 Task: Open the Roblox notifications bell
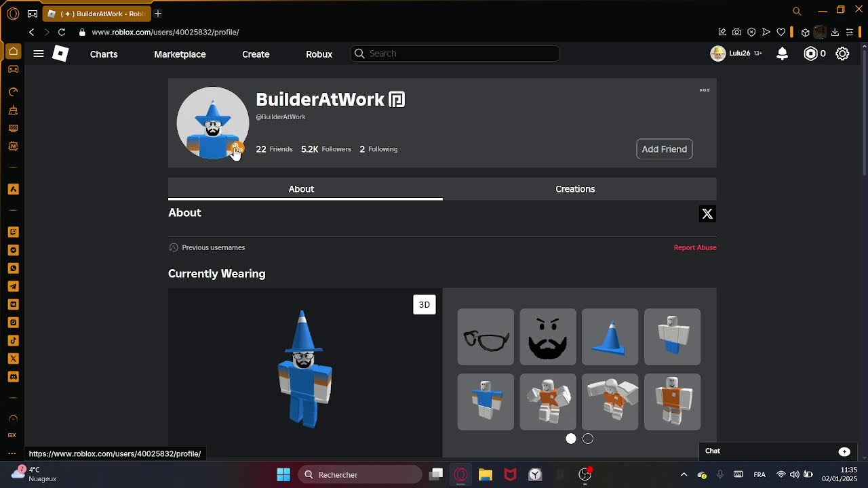(x=782, y=54)
